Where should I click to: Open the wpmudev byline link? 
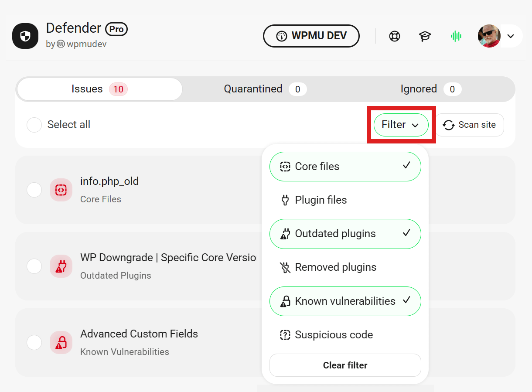click(x=76, y=44)
